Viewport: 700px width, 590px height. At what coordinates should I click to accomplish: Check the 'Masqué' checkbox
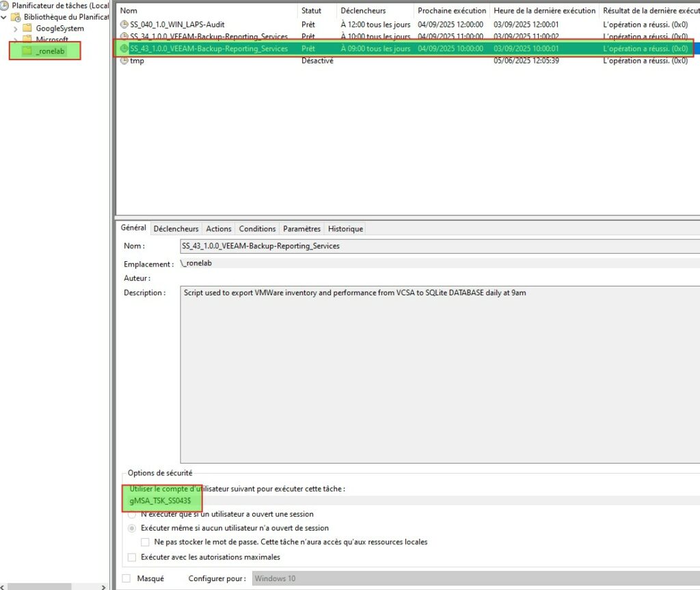[126, 578]
